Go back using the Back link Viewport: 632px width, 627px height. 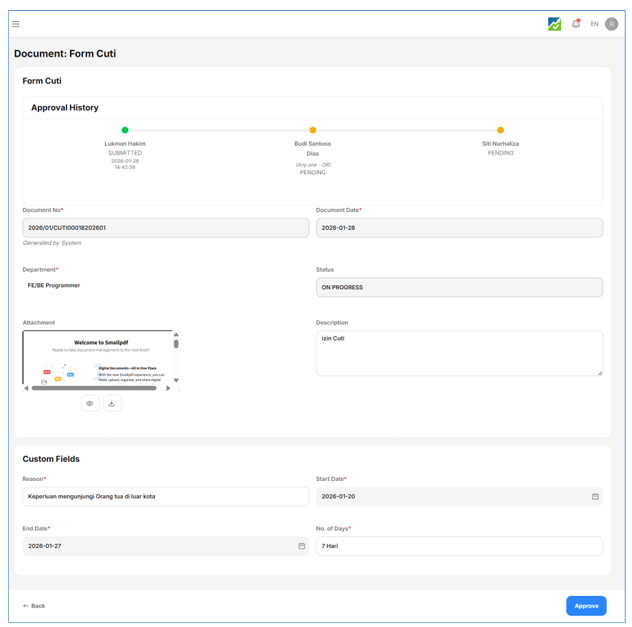pos(34,606)
